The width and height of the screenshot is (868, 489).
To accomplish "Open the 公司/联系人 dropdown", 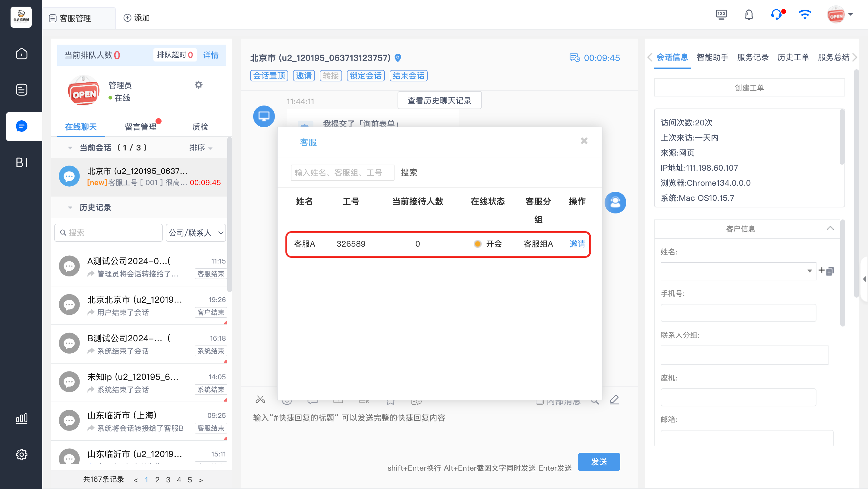I will [x=196, y=232].
